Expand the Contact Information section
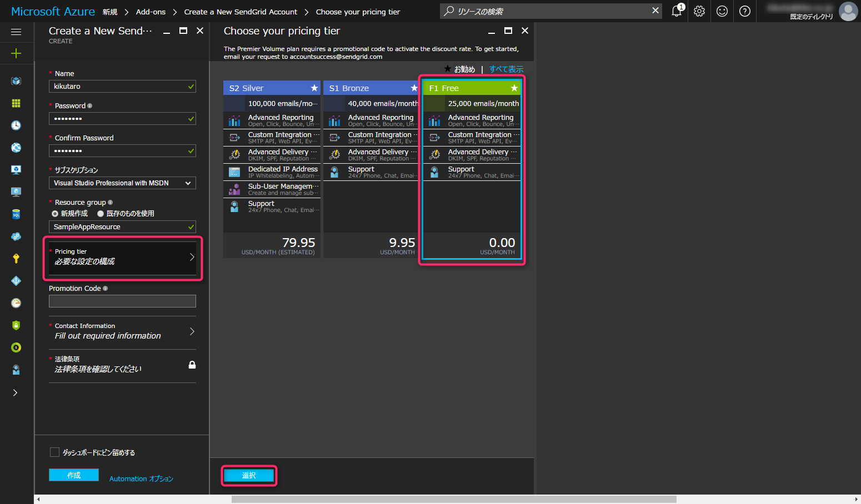Screen dimensions: 861x504 click(122, 331)
